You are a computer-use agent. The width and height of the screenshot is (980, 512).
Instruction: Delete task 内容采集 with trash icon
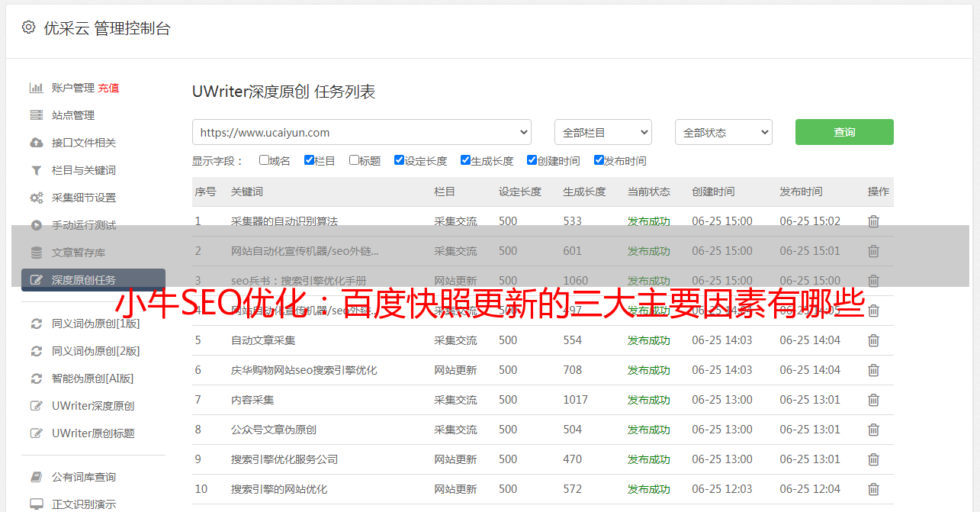[874, 400]
